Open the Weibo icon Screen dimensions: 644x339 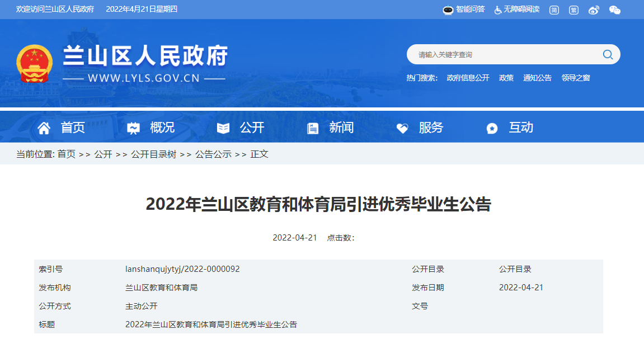tap(594, 10)
